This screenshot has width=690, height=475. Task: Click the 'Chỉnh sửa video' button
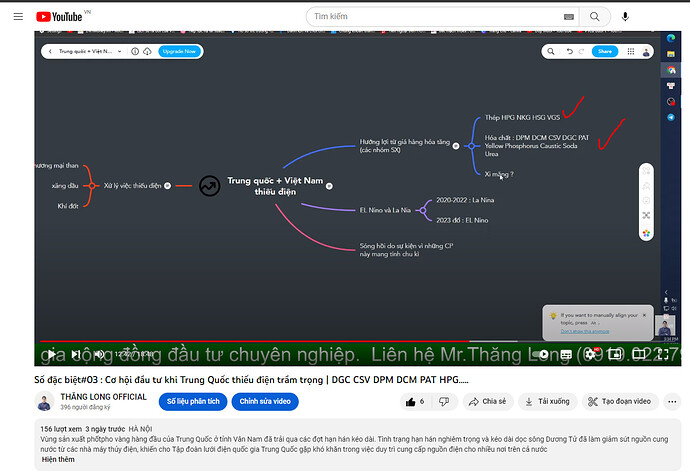[265, 401]
